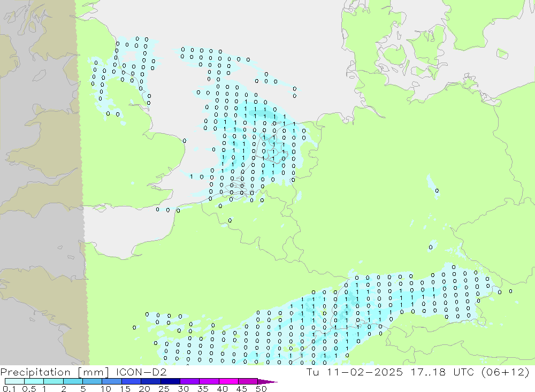
Task: Select the 20–25 mm dark blue swatch
Action: (x=151, y=381)
